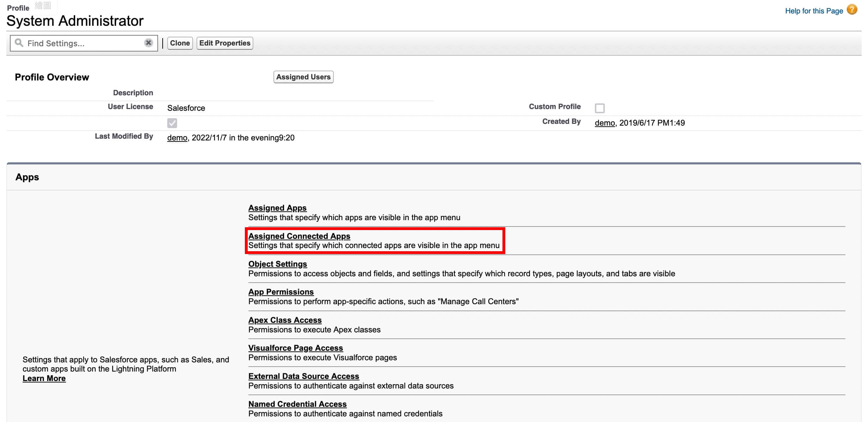Open App Permissions link
Screen dimensions: 868x422
281,292
